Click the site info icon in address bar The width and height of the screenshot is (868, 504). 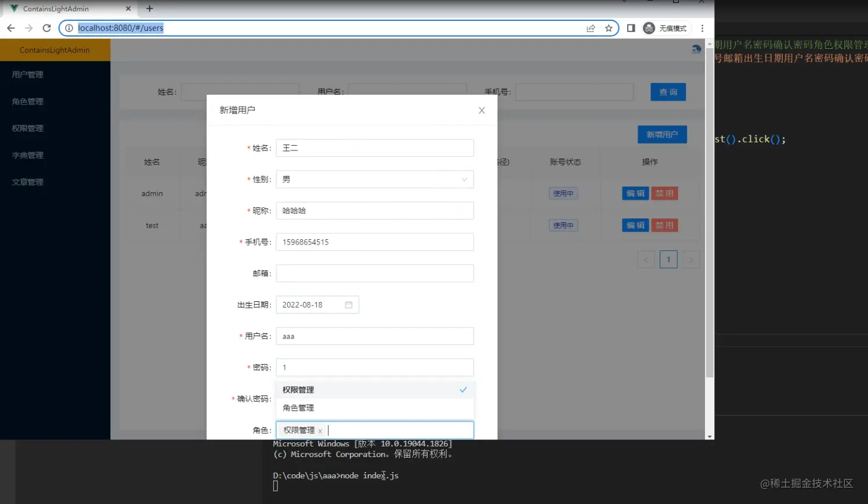pyautogui.click(x=68, y=28)
